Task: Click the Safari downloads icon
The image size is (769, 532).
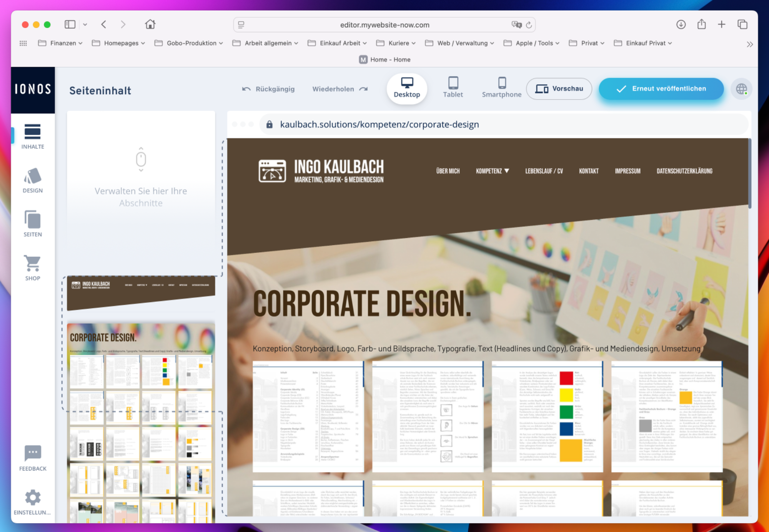Action: coord(681,25)
